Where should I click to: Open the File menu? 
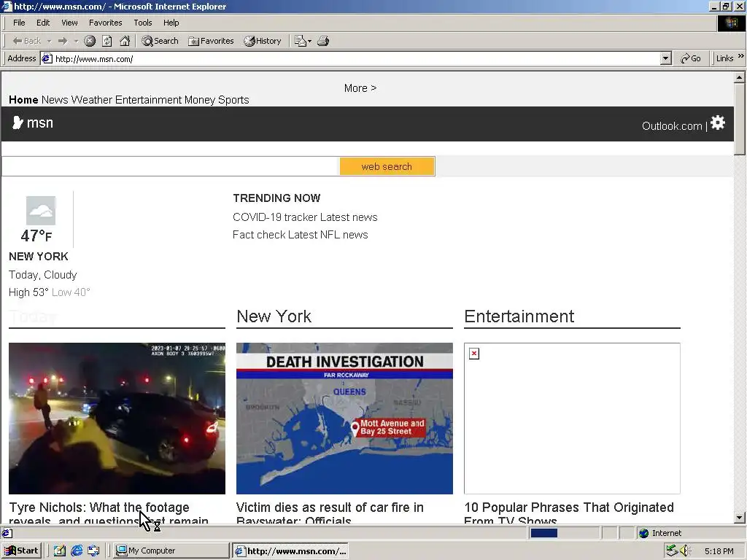coord(19,23)
